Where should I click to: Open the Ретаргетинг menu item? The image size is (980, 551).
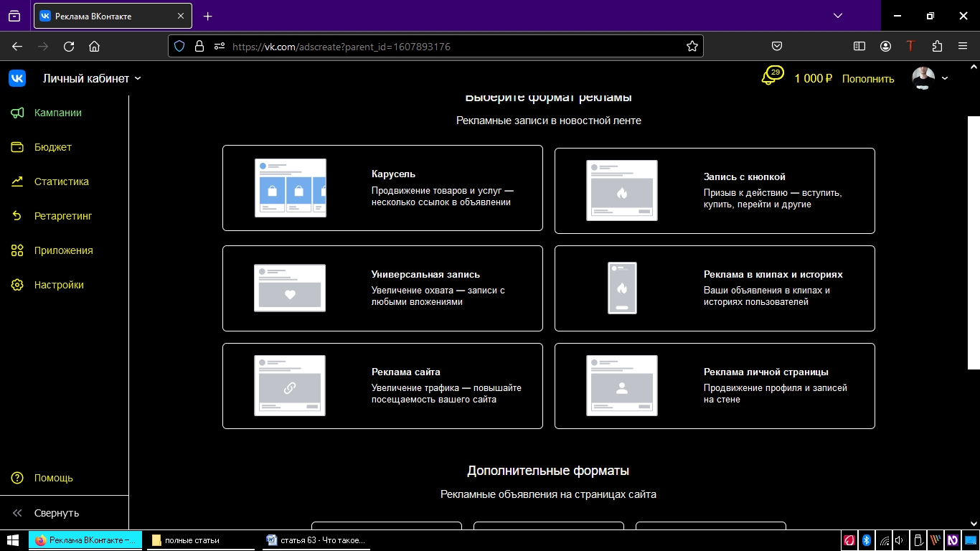click(63, 216)
